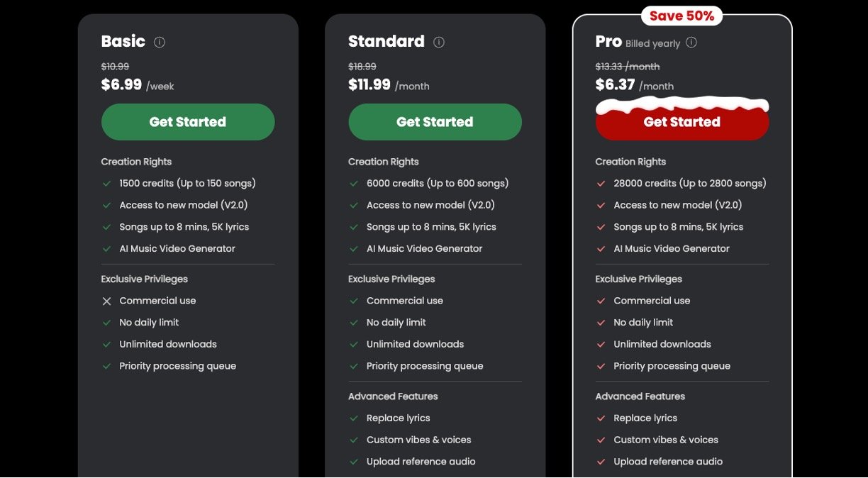Click the checkmark beside 6000 credits
Image resolution: width=868 pixels, height=478 pixels.
pyautogui.click(x=354, y=184)
